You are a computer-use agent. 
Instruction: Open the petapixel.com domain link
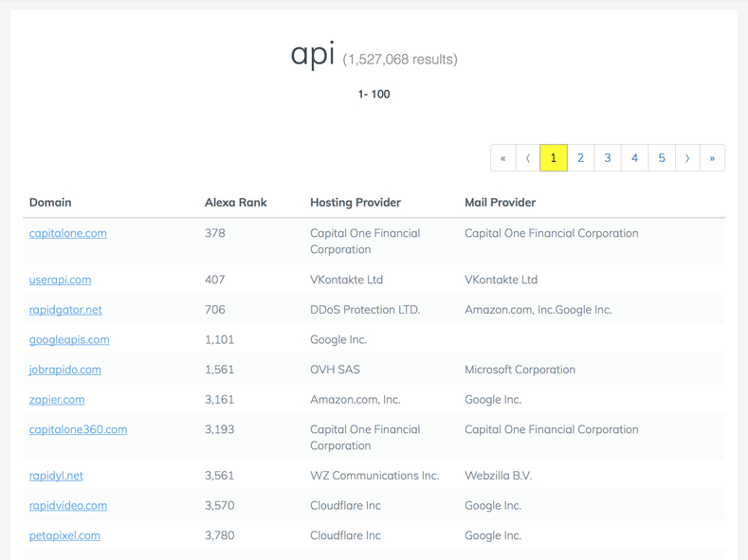[64, 535]
